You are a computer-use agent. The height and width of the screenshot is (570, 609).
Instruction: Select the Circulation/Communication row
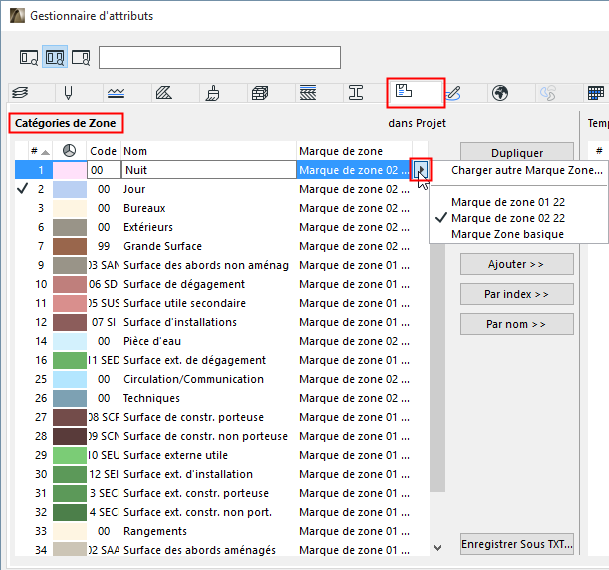point(221,379)
